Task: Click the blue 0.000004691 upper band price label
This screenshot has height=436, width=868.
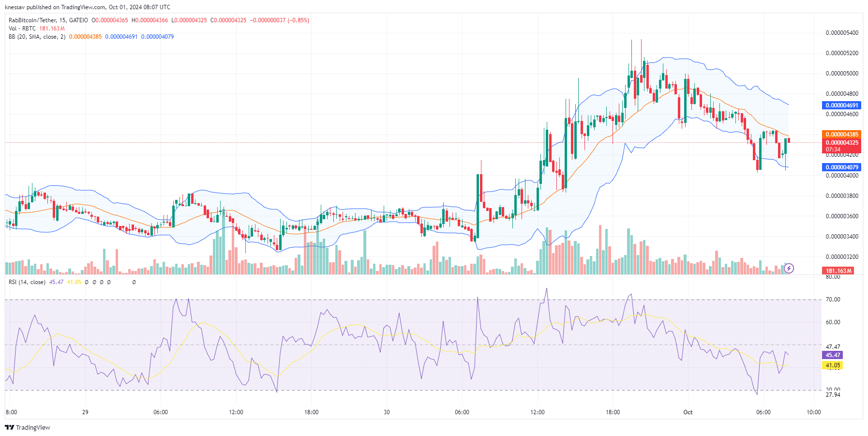Action: pyautogui.click(x=842, y=105)
